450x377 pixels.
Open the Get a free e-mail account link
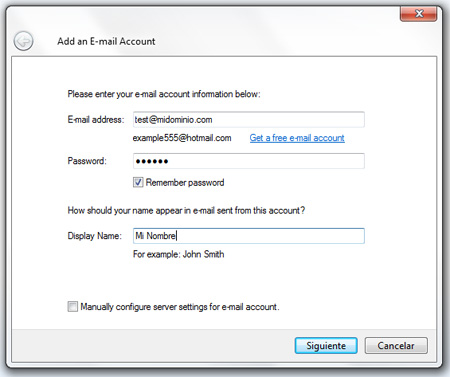click(297, 138)
